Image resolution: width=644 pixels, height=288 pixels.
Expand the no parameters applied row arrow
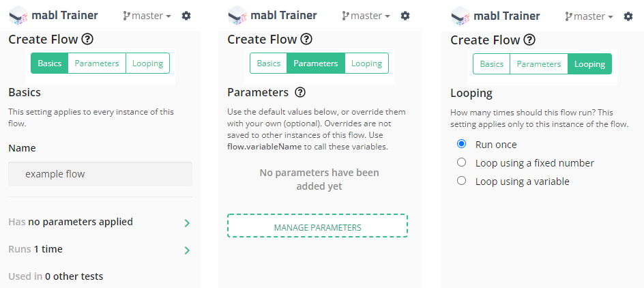click(x=187, y=222)
